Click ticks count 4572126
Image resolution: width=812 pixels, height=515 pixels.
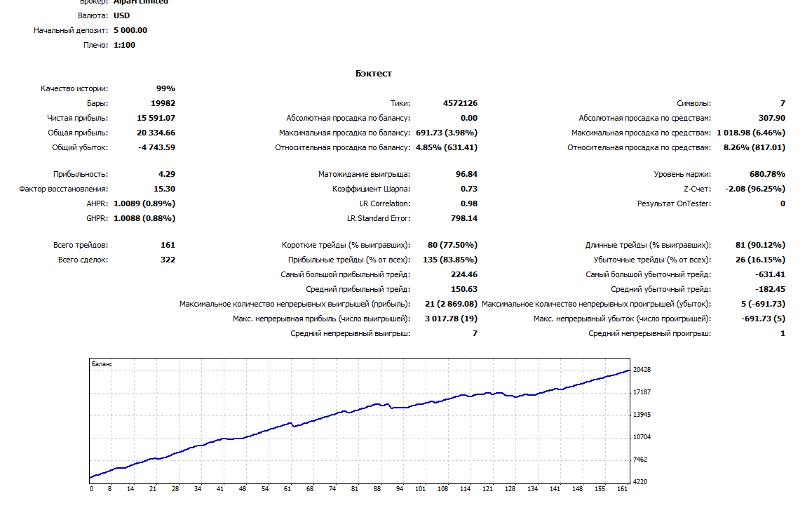[x=461, y=103]
